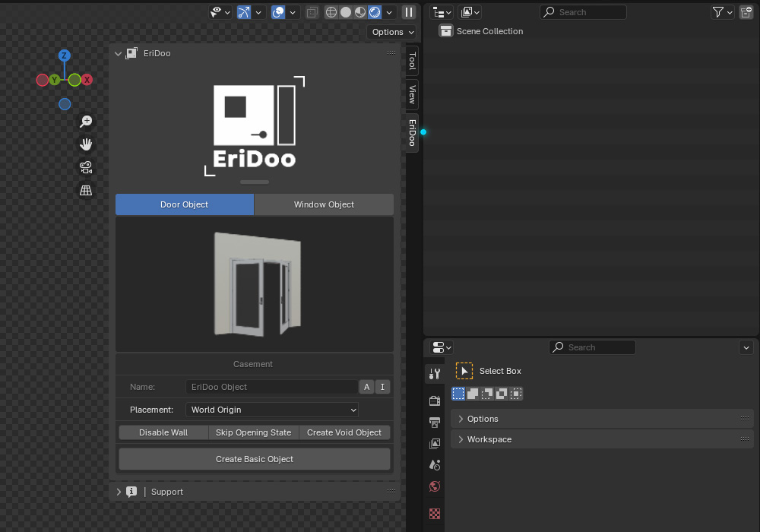Add a new collection in the outliner
This screenshot has width=760, height=532.
746,12
